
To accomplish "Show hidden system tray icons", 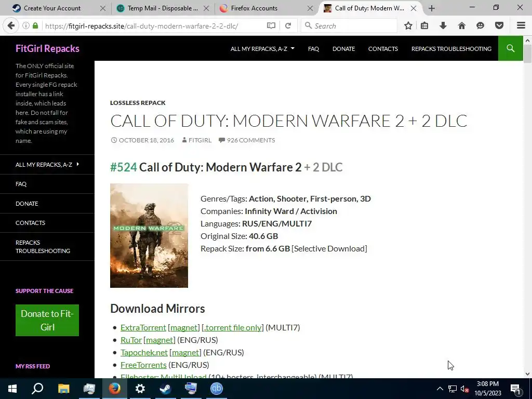I will (440, 389).
